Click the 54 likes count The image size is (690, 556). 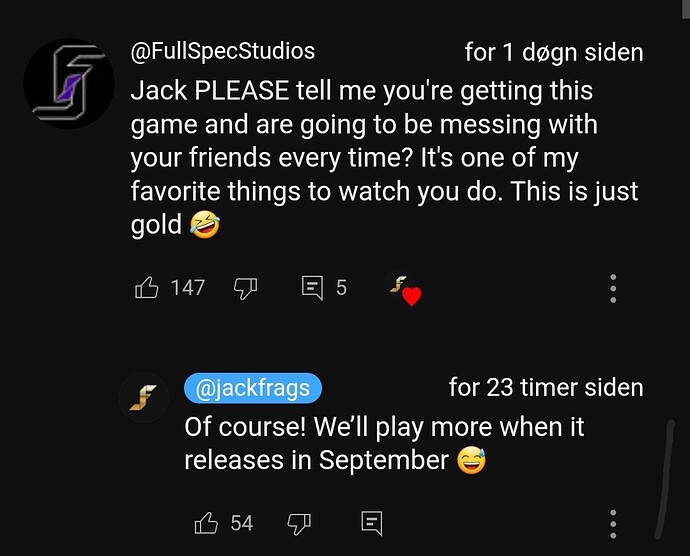[242, 523]
